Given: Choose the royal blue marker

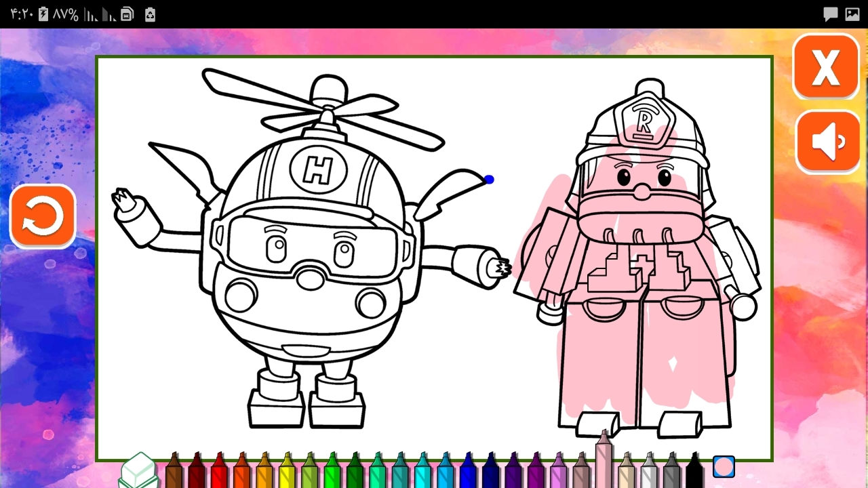Looking at the screenshot, I should (x=468, y=470).
